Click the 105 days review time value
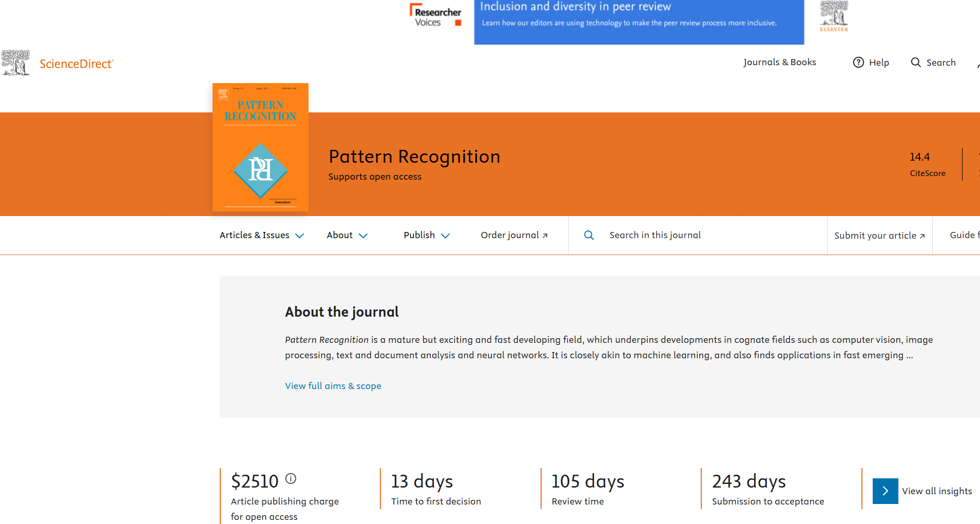 click(588, 481)
